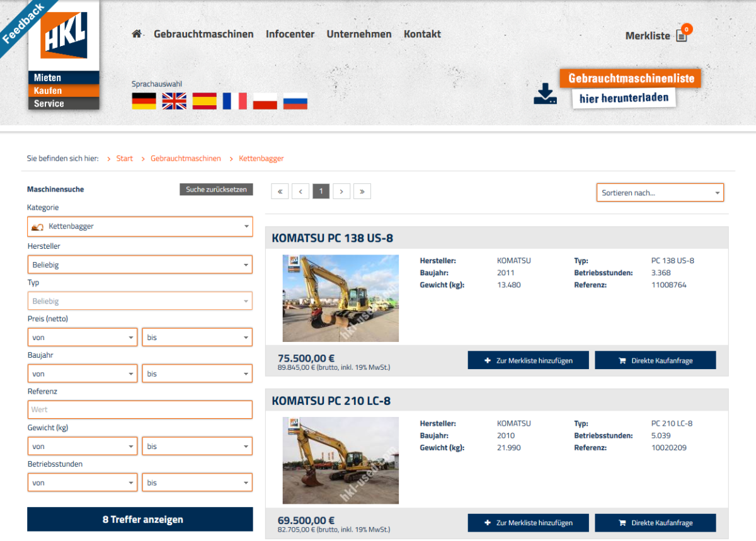Click 'hier herunterladen' label
The image size is (756, 541).
click(x=624, y=98)
